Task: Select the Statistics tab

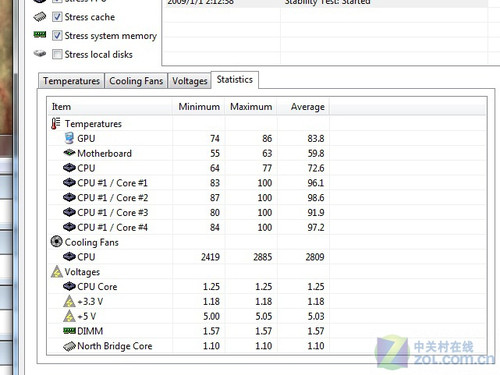Action: [235, 80]
